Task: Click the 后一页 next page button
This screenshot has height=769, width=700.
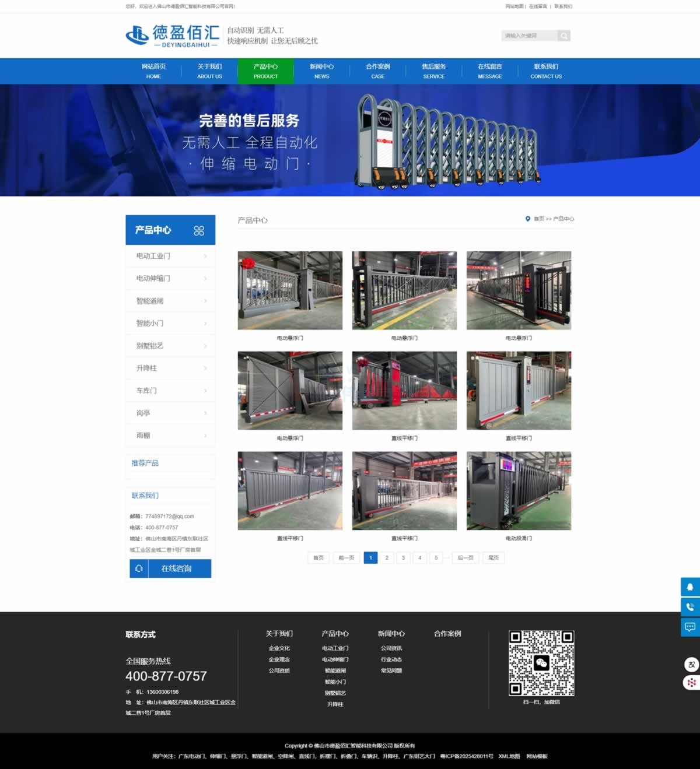Action: point(465,558)
